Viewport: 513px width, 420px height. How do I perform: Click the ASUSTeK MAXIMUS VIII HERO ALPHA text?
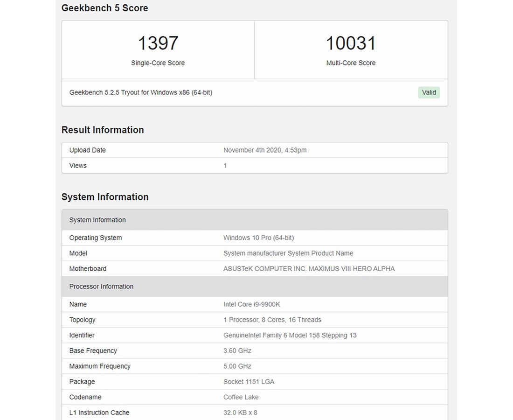[309, 269]
